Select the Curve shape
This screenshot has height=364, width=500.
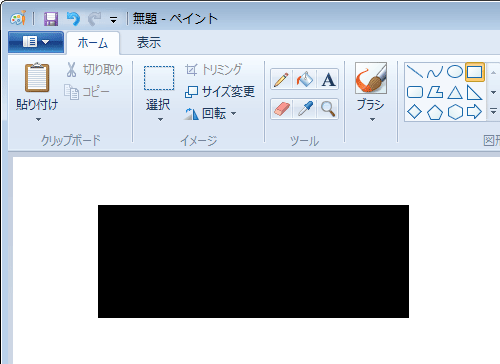coord(435,71)
